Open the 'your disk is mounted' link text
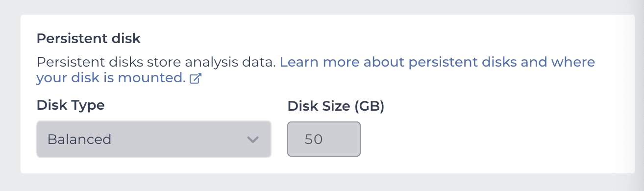The width and height of the screenshot is (644, 191). pyautogui.click(x=111, y=77)
